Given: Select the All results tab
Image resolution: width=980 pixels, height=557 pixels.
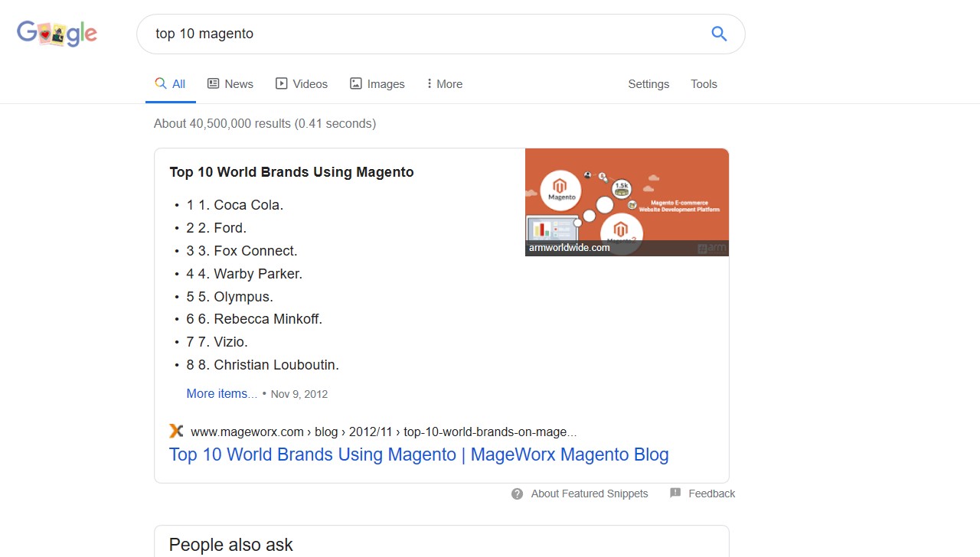Looking at the screenshot, I should (x=171, y=84).
